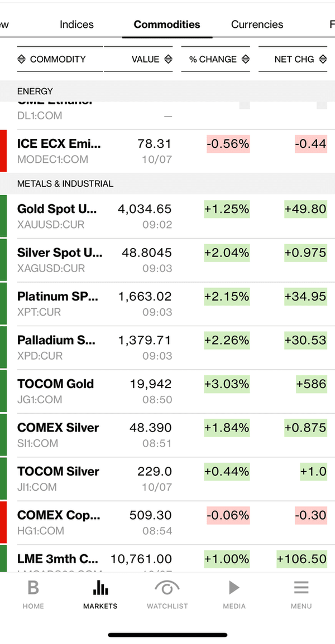The image size is (335, 644).
Task: Select the Commodities tab
Action: pos(167,25)
